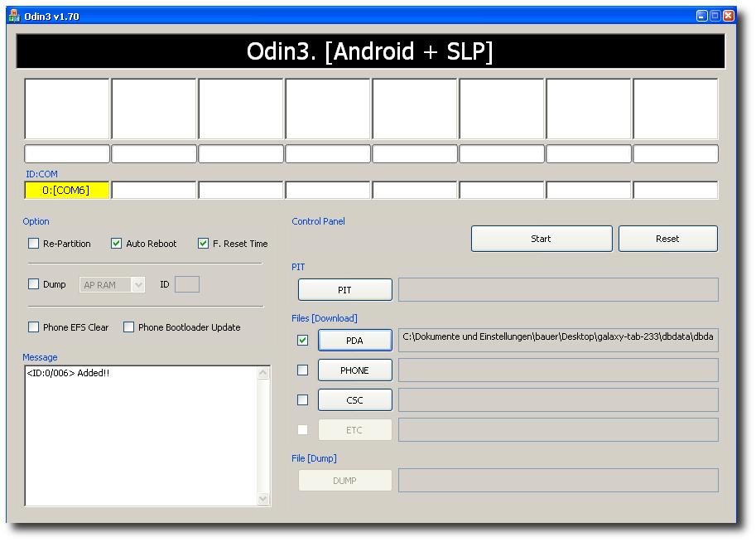The height and width of the screenshot is (542, 756).
Task: Uncheck the PDA file checkbox
Action: (x=303, y=341)
